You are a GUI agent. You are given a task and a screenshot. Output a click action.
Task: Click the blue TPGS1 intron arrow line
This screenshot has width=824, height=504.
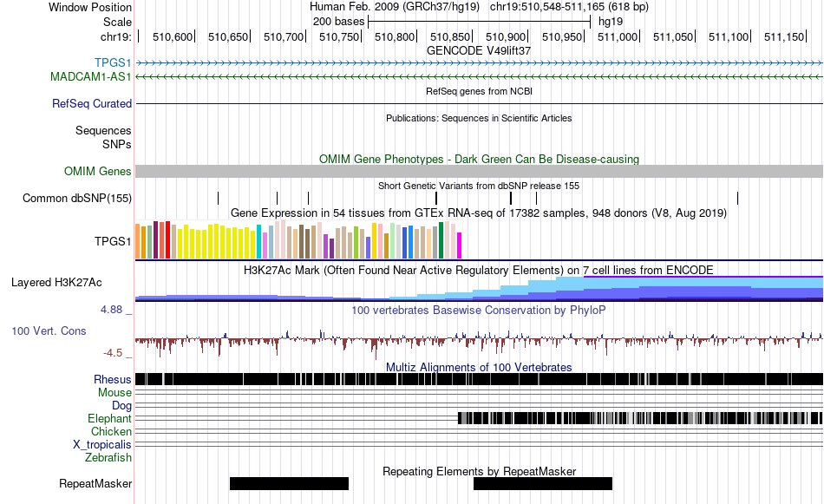tap(480, 63)
